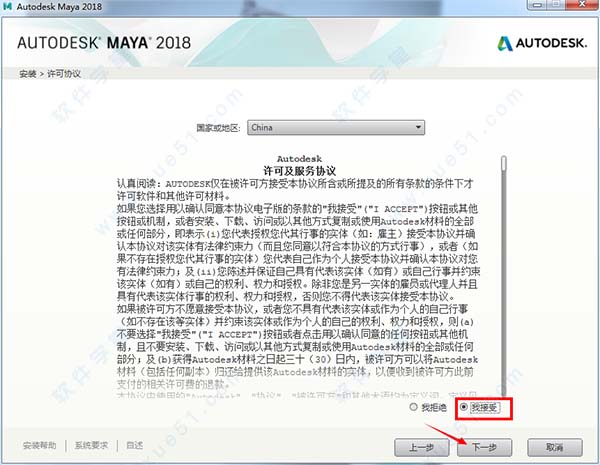The width and height of the screenshot is (600, 465).
Task: Expand the China combo box arrow
Action: coord(418,127)
